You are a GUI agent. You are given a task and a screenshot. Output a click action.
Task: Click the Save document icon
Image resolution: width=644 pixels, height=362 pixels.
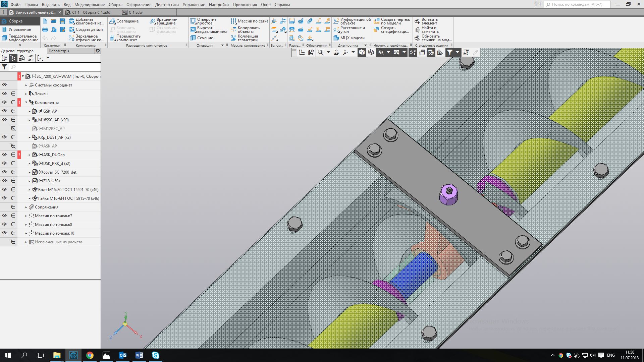(62, 21)
